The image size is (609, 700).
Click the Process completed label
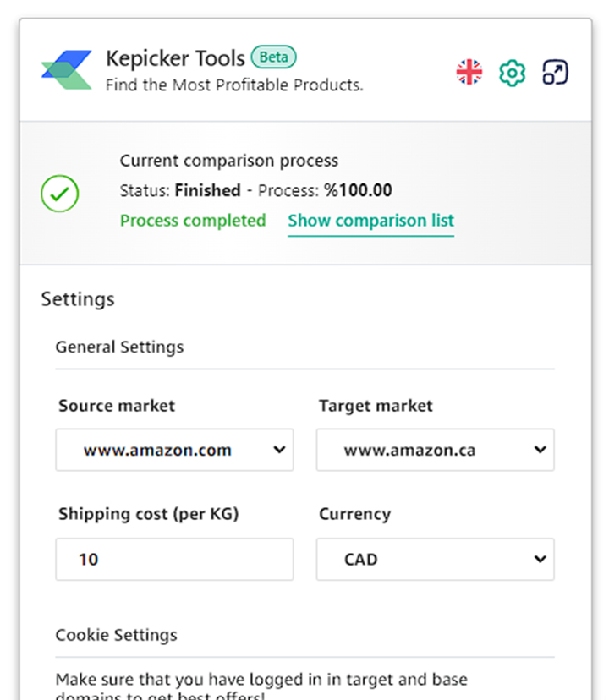[x=192, y=220]
